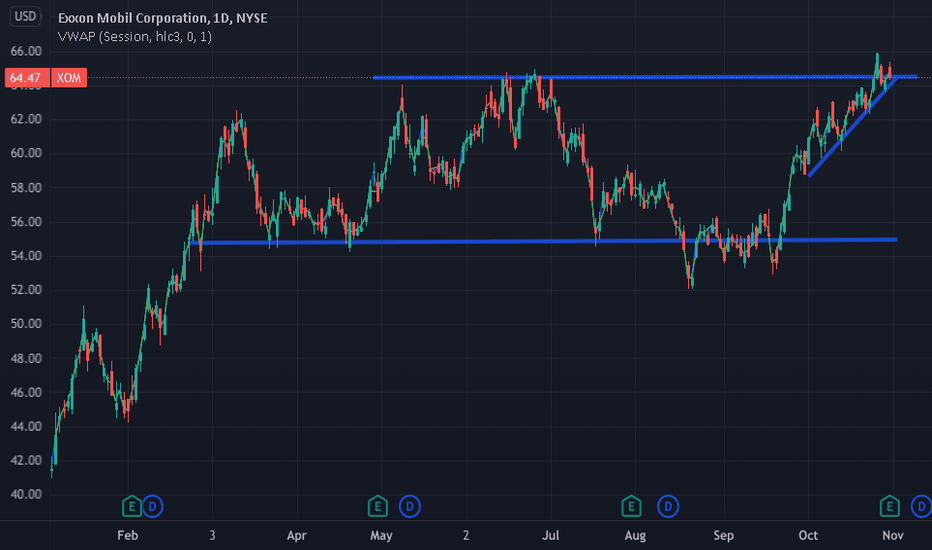Click the Oct label on time axis
The width and height of the screenshot is (932, 550).
click(808, 535)
